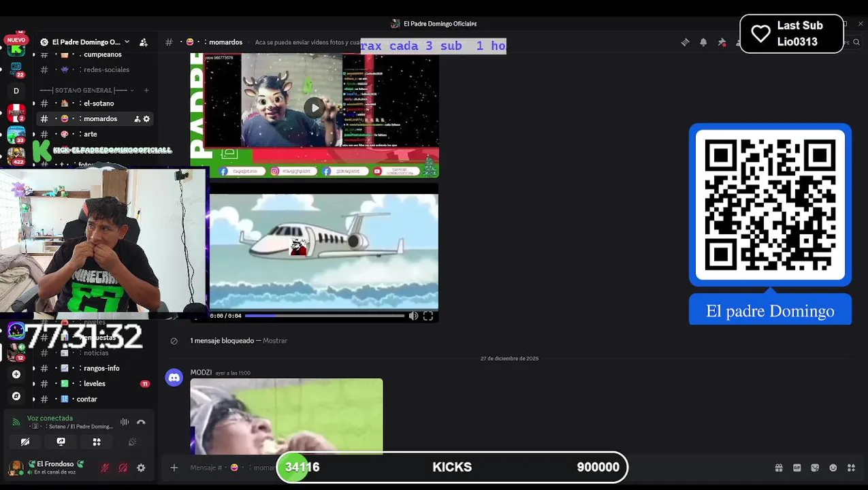Open server icon with 2 badge
This screenshot has height=490, width=868.
click(16, 113)
